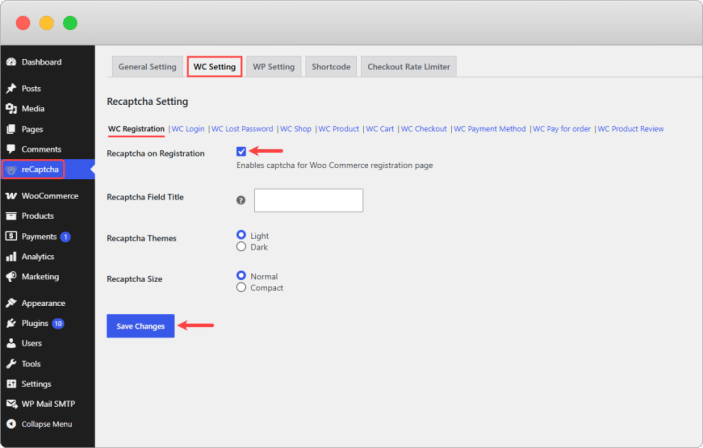
Task: Click the Marketing megaphone icon
Action: [11, 277]
